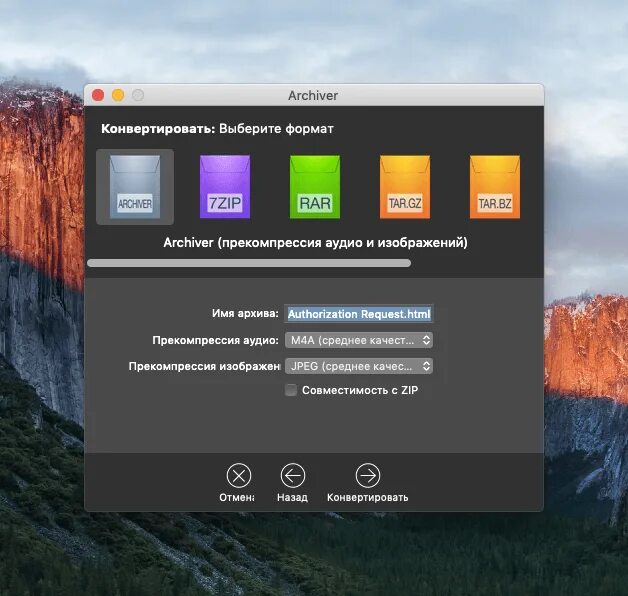Minimize the Archiver window
This screenshot has height=596, width=628.
pyautogui.click(x=118, y=95)
